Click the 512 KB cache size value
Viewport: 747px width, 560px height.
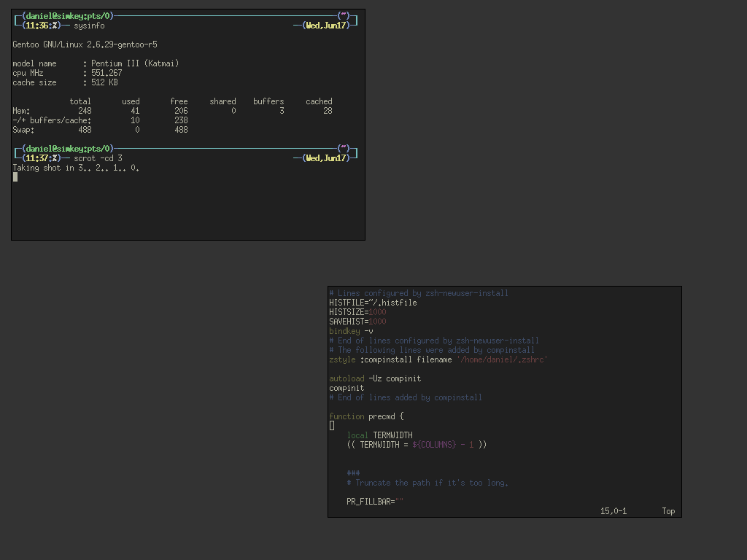(x=104, y=82)
